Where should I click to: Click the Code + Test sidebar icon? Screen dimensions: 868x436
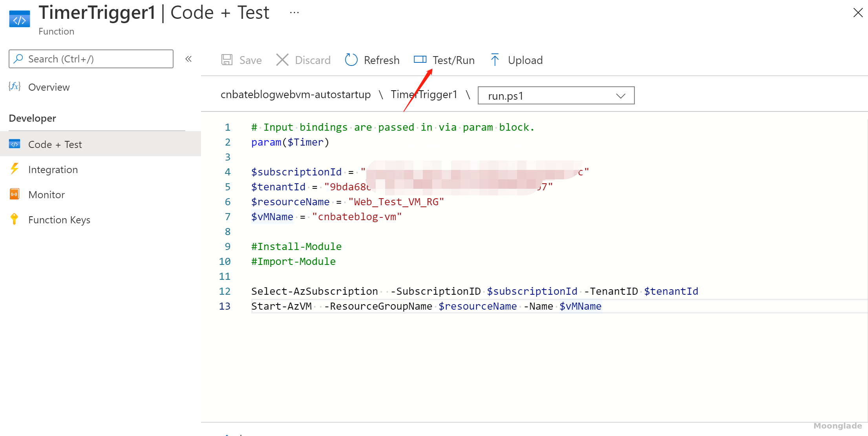pos(15,144)
